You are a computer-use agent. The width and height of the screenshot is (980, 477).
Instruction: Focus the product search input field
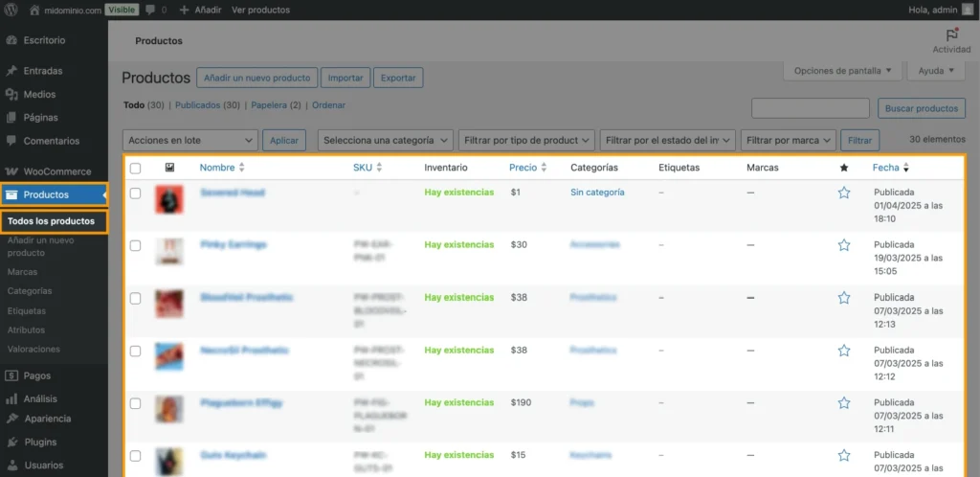[x=811, y=108]
